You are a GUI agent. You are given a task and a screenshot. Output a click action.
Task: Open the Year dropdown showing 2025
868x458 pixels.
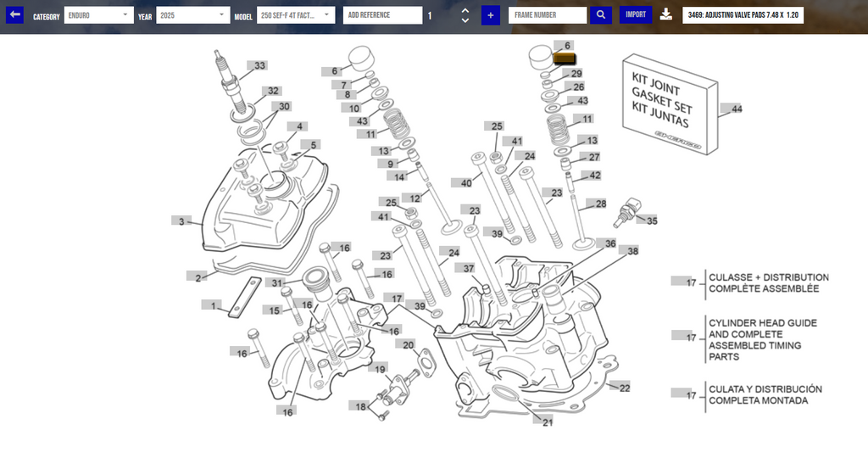click(x=192, y=15)
